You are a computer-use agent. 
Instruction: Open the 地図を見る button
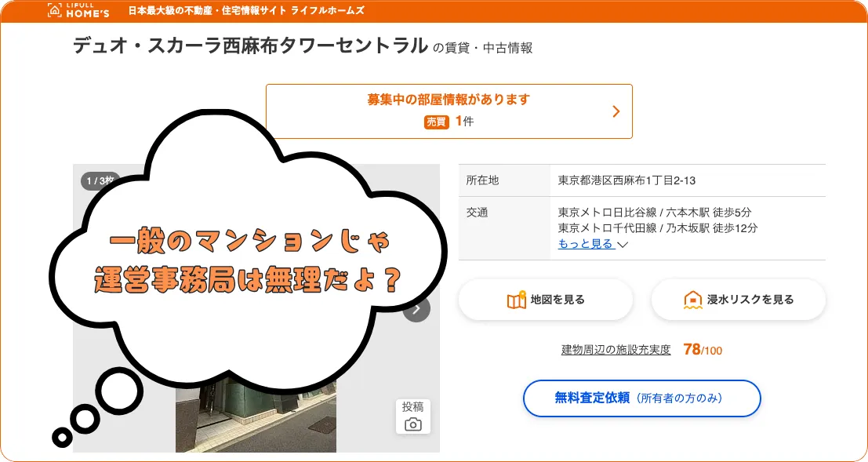coord(545,300)
